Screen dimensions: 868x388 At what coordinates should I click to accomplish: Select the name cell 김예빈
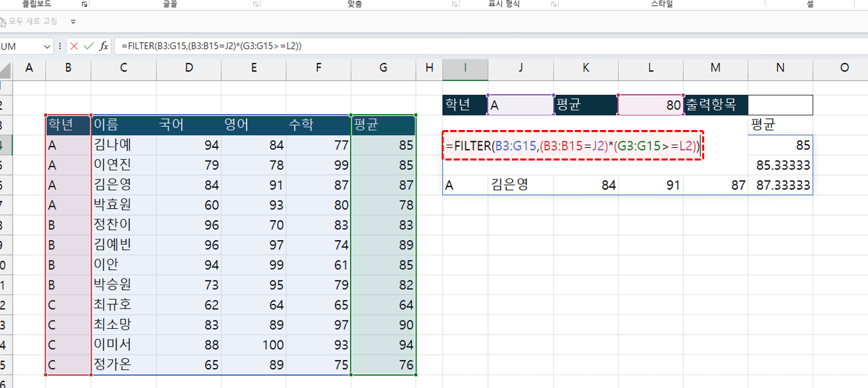[x=124, y=245]
